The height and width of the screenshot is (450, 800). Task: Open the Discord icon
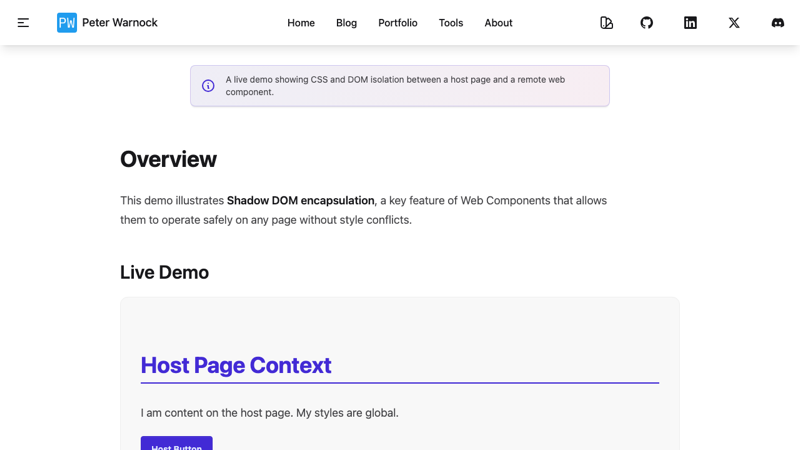(x=777, y=22)
